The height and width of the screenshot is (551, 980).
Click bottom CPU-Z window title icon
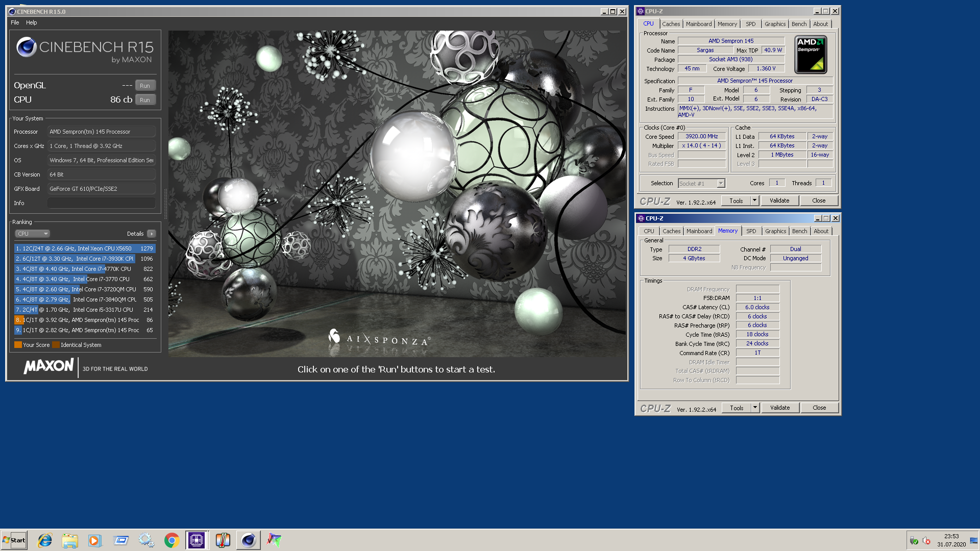click(641, 218)
